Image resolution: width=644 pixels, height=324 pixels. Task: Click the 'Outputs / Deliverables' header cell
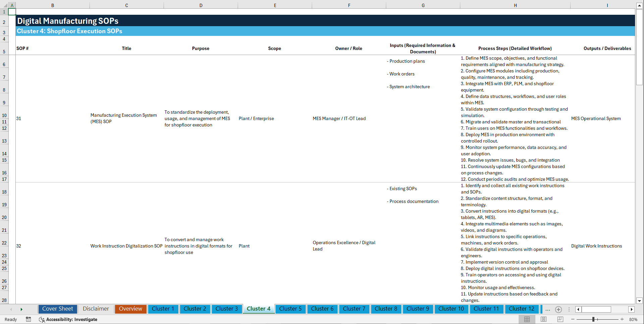(x=607, y=48)
